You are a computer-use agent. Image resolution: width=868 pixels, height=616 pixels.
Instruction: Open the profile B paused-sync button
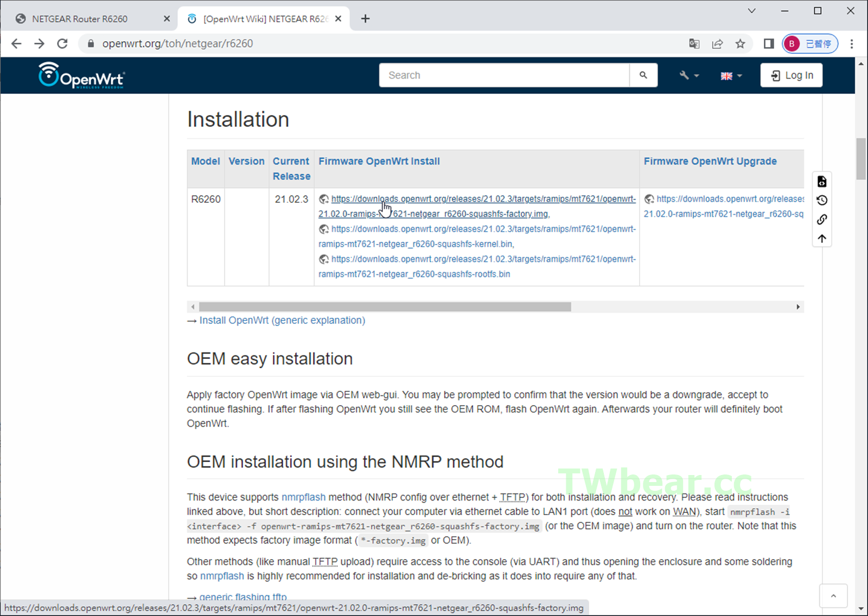pyautogui.click(x=810, y=44)
